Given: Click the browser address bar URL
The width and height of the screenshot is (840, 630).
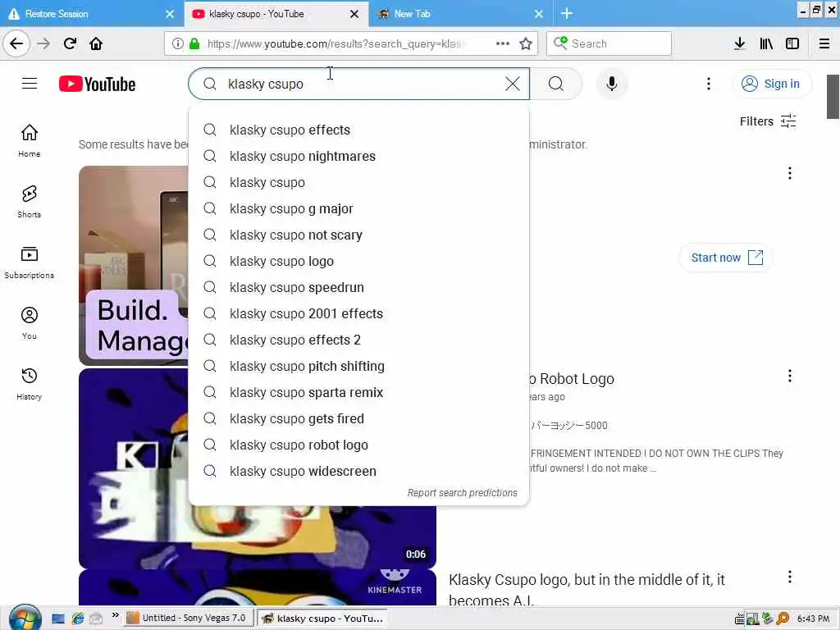Looking at the screenshot, I should click(x=336, y=44).
